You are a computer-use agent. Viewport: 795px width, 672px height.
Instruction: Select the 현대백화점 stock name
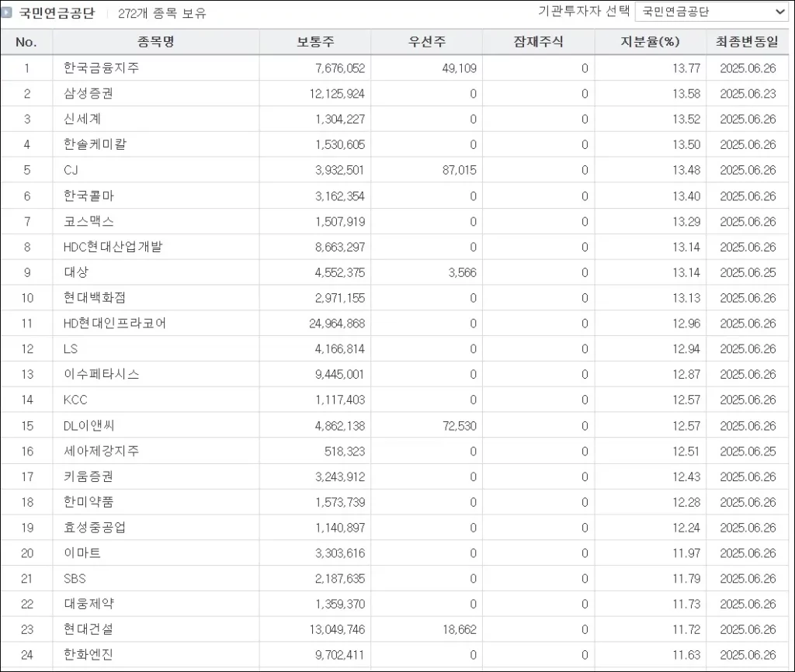[94, 297]
